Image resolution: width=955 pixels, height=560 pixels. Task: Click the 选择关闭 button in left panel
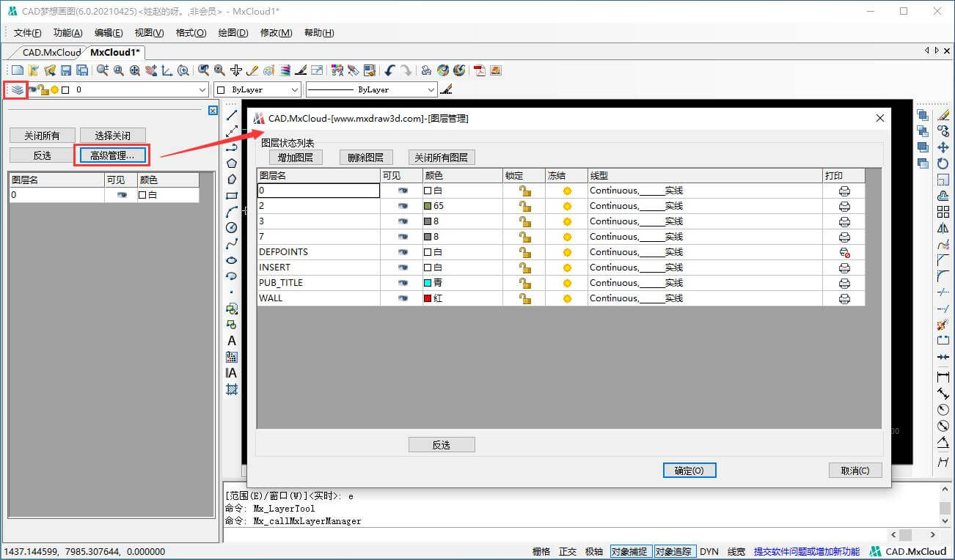click(x=113, y=136)
